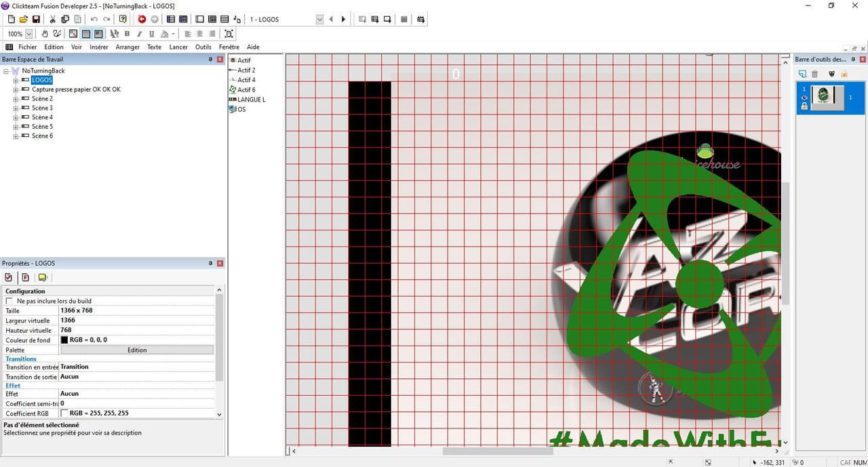Stop the running application
Image resolution: width=868 pixels, height=467 pixels.
pos(403,19)
